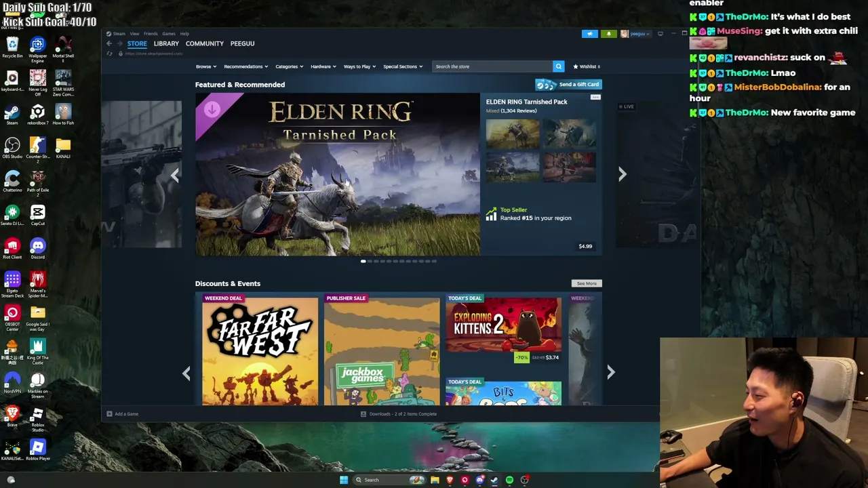Image resolution: width=868 pixels, height=488 pixels.
Task: Open Steam notifications bell
Action: coord(608,34)
